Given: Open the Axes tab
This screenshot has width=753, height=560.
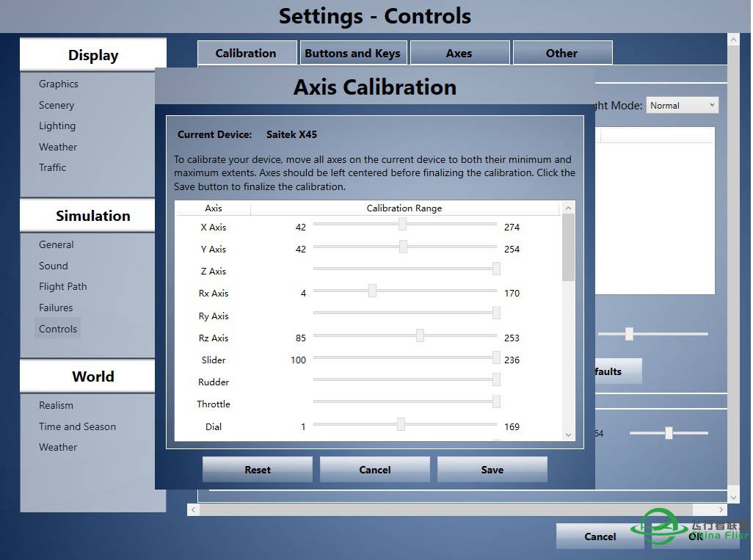Looking at the screenshot, I should (459, 53).
